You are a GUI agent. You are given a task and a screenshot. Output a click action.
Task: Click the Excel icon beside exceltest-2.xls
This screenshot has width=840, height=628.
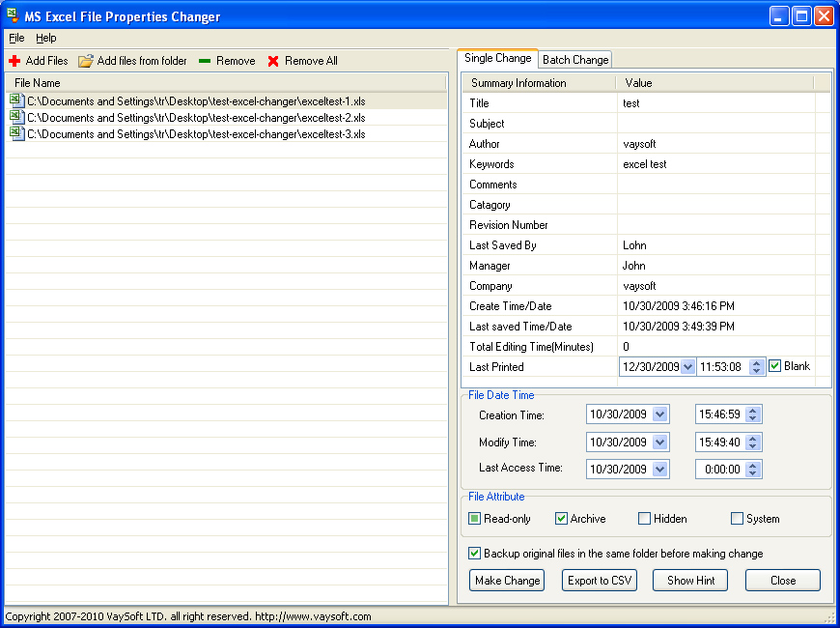tap(17, 117)
